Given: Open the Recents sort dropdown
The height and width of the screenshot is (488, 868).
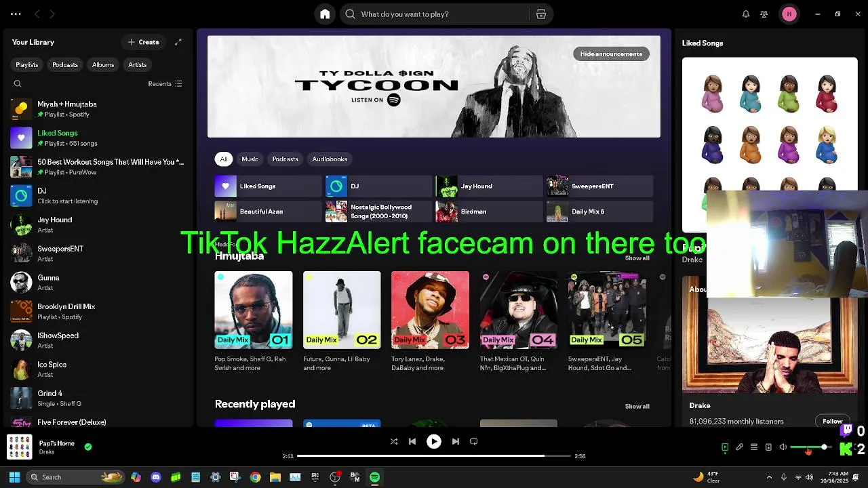Looking at the screenshot, I should pyautogui.click(x=165, y=84).
